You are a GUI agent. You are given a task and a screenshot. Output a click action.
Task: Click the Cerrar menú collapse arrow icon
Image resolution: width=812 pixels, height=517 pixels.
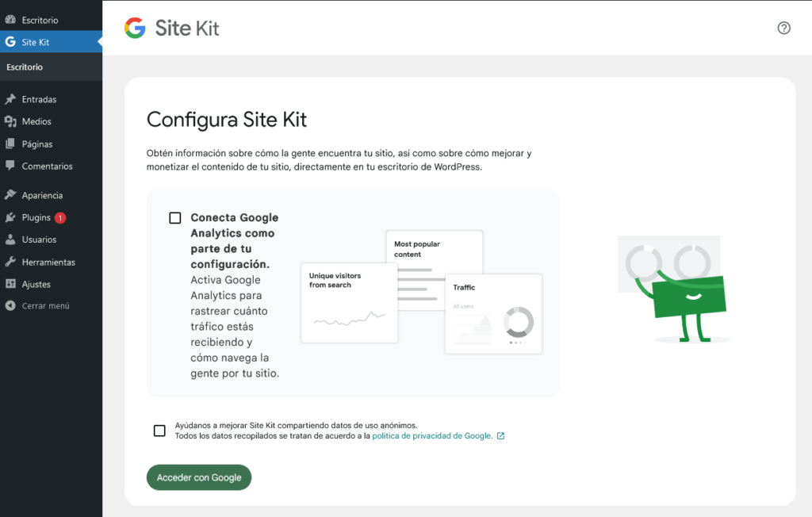point(10,305)
